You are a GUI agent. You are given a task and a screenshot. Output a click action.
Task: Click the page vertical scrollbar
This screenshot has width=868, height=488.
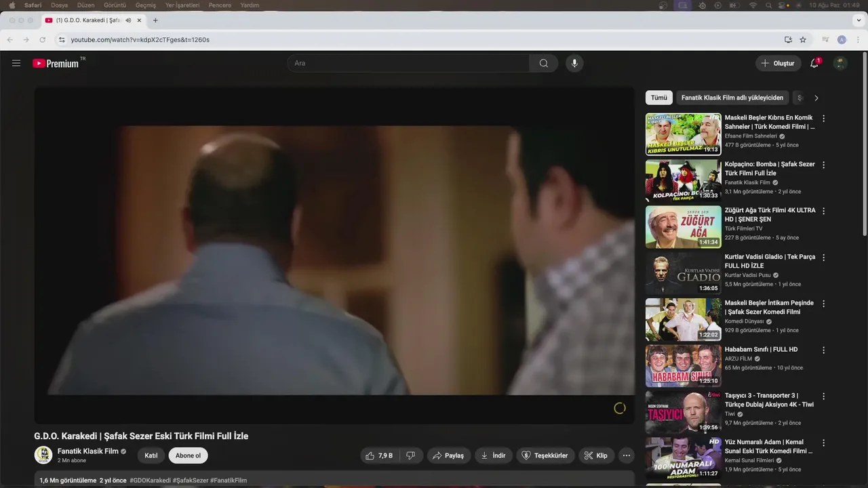pos(865,146)
